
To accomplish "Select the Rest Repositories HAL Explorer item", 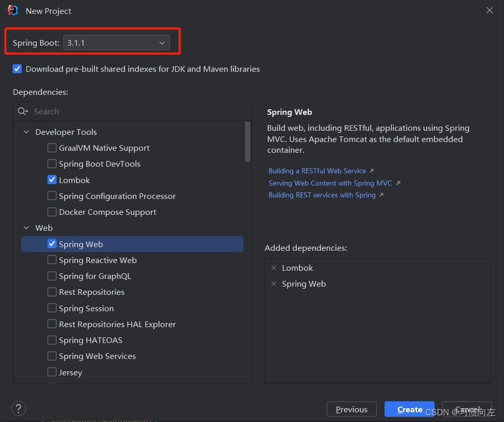I will [117, 324].
